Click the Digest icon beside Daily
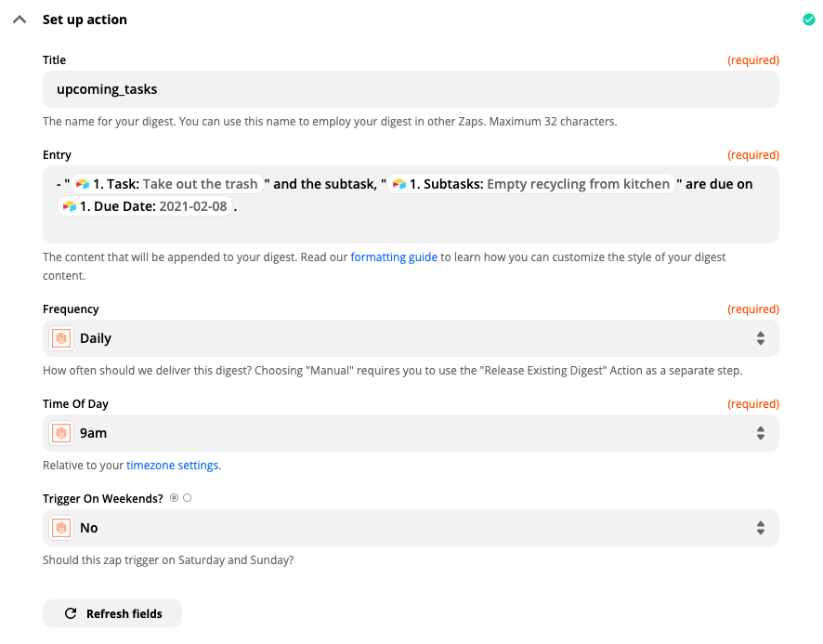The height and width of the screenshot is (644, 823). (61, 338)
